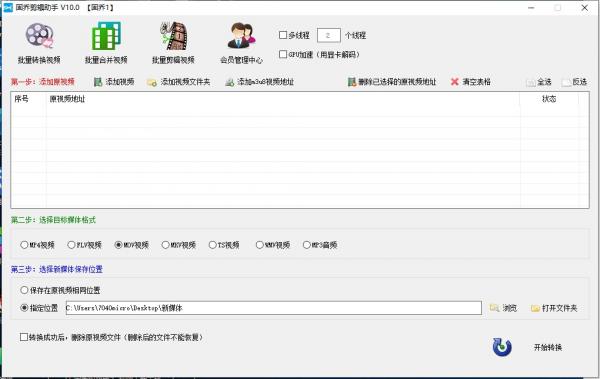Enable the 多线程 checkbox

(x=283, y=35)
